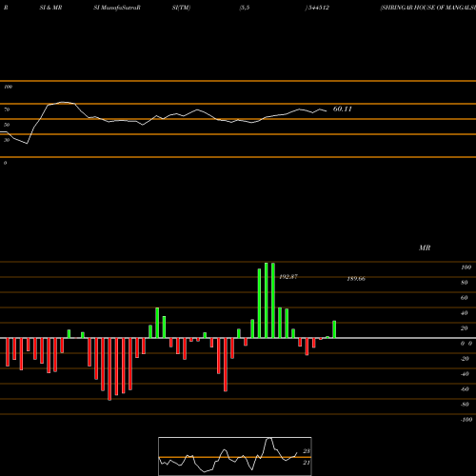Click the 60 label on the MR right axis
Image resolution: width=476 pixels, height=476 pixels.
(x=465, y=298)
